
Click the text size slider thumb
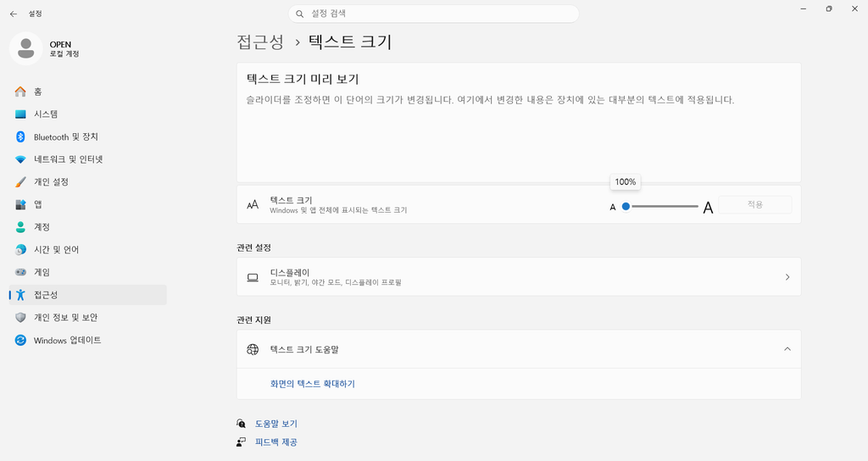click(626, 207)
